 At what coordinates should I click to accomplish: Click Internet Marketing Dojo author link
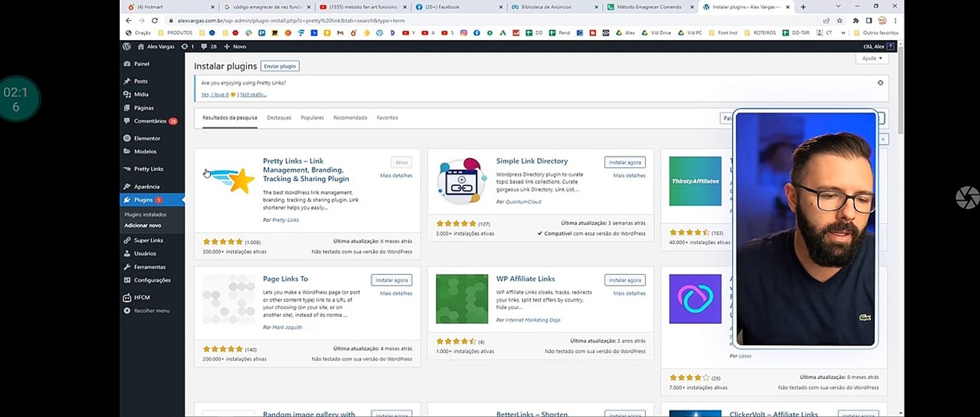click(x=533, y=320)
